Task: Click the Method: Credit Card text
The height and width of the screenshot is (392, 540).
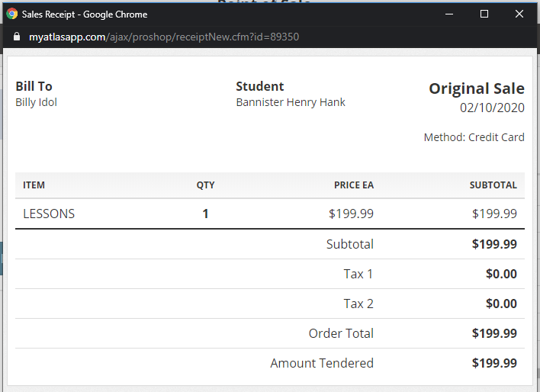Action: tap(474, 137)
